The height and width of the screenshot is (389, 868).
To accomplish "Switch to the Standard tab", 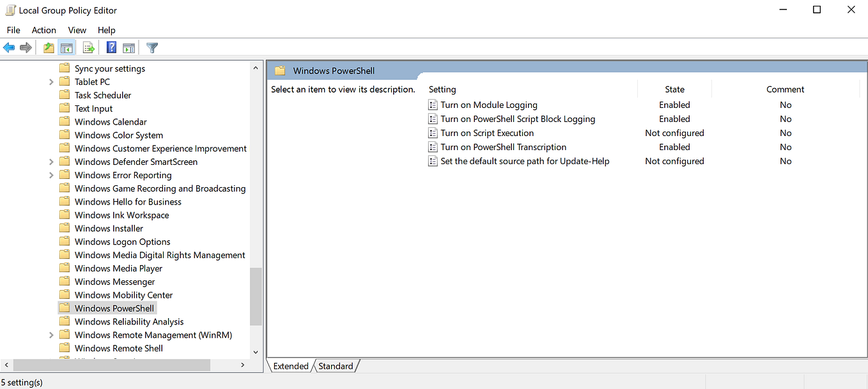I will 336,366.
